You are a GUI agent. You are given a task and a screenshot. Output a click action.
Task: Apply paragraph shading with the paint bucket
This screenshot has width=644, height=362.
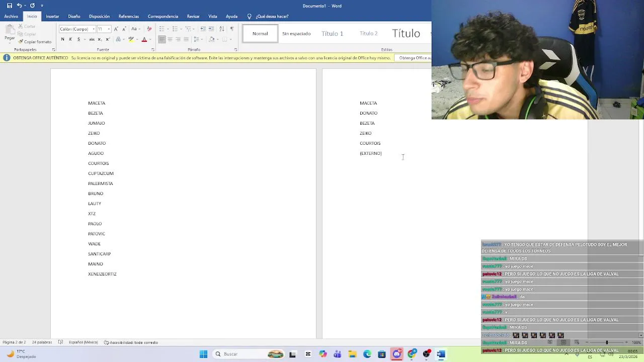(211, 39)
